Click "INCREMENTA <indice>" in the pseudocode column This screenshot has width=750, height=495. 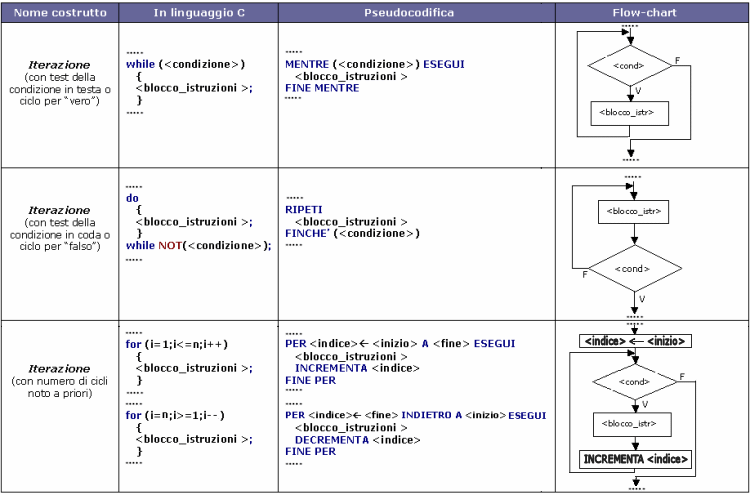pyautogui.click(x=357, y=368)
